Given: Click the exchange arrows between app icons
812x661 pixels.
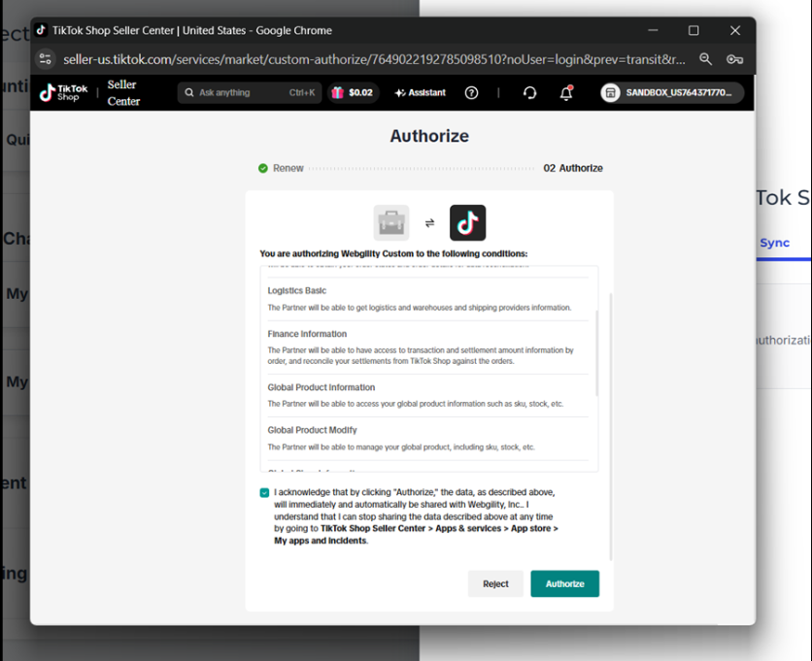Looking at the screenshot, I should tap(429, 223).
